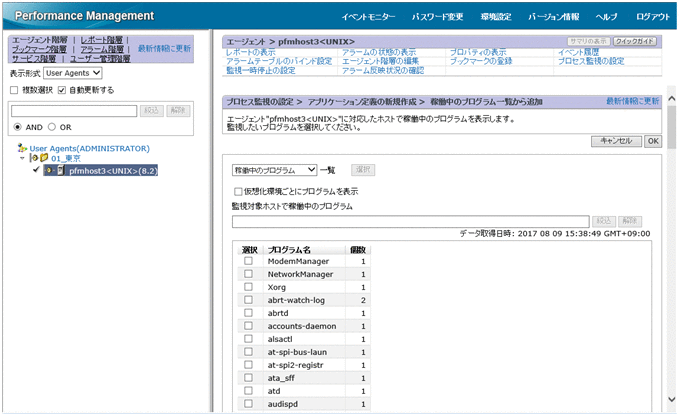This screenshot has width=680, height=417.
Task: Click the キャンセル button
Action: point(616,141)
